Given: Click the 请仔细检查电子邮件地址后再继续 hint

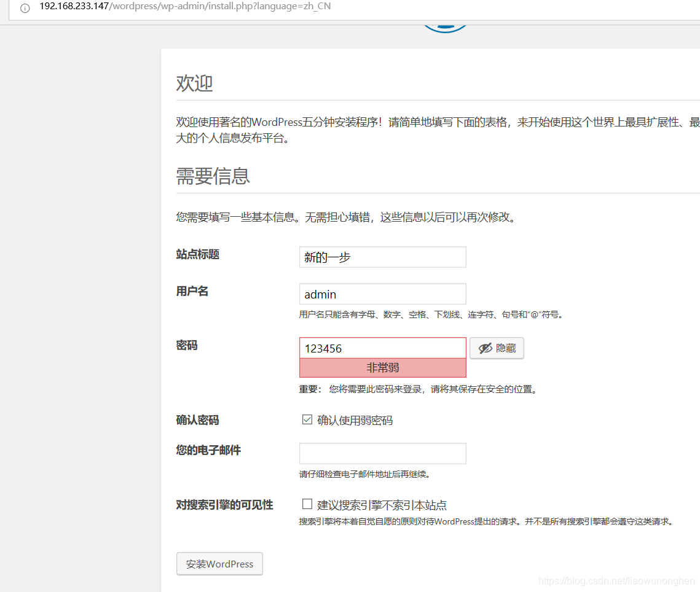Looking at the screenshot, I should [365, 474].
